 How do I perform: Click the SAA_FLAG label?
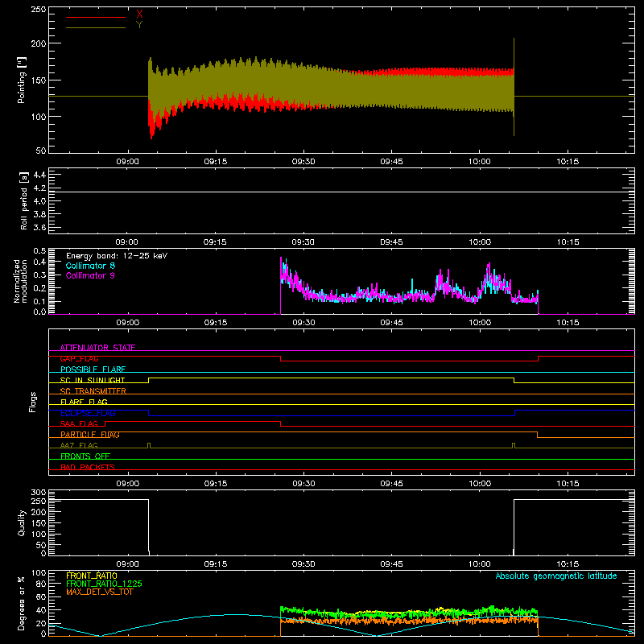click(79, 424)
